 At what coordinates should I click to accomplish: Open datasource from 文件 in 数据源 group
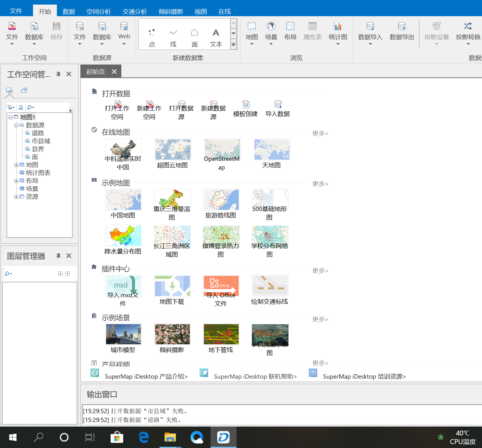click(x=80, y=33)
